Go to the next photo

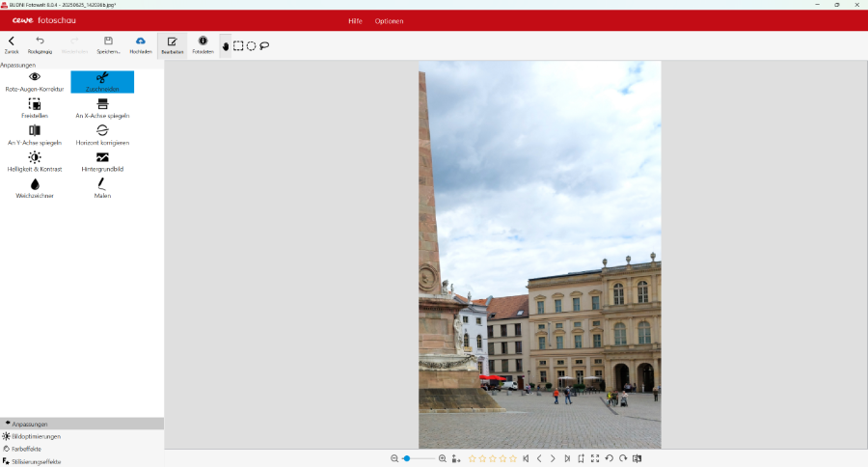tap(553, 458)
